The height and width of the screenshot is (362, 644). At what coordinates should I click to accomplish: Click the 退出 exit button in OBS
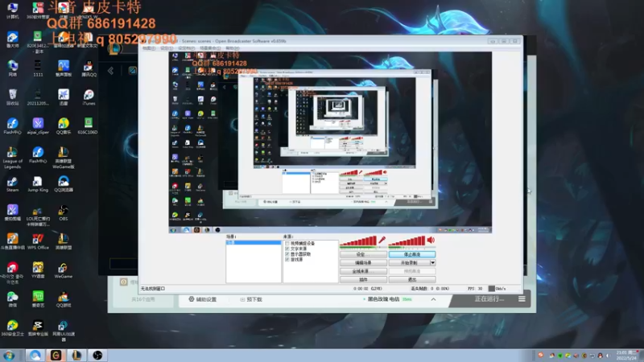point(412,279)
